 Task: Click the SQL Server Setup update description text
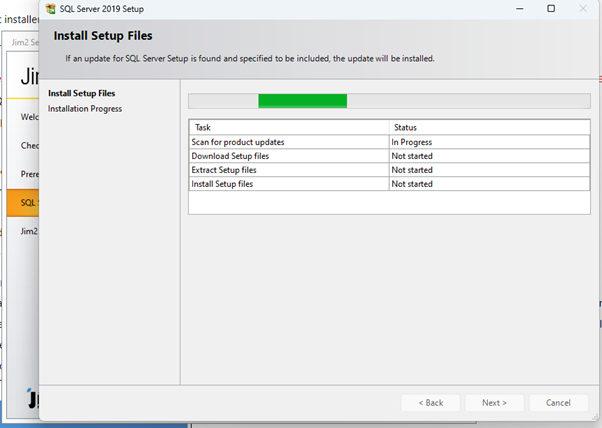(250, 58)
